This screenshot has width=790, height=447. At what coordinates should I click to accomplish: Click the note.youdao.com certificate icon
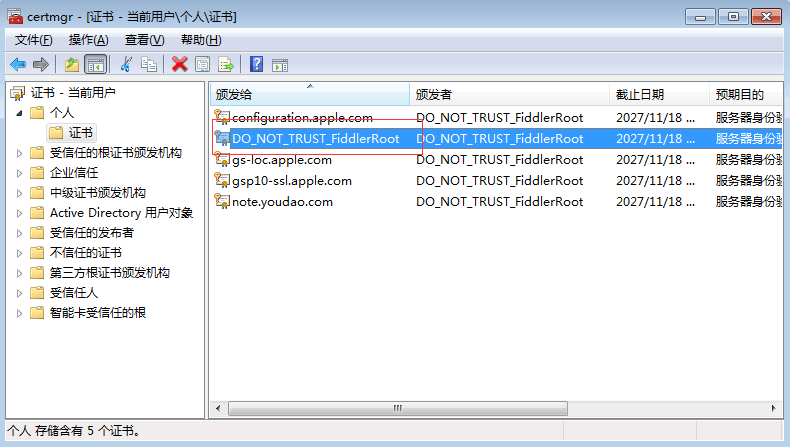click(x=222, y=202)
